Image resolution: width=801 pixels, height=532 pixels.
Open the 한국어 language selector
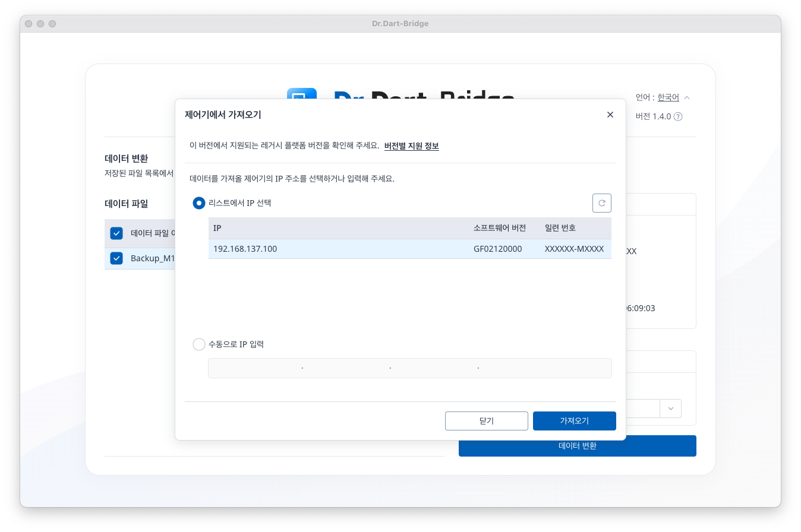[x=668, y=97]
